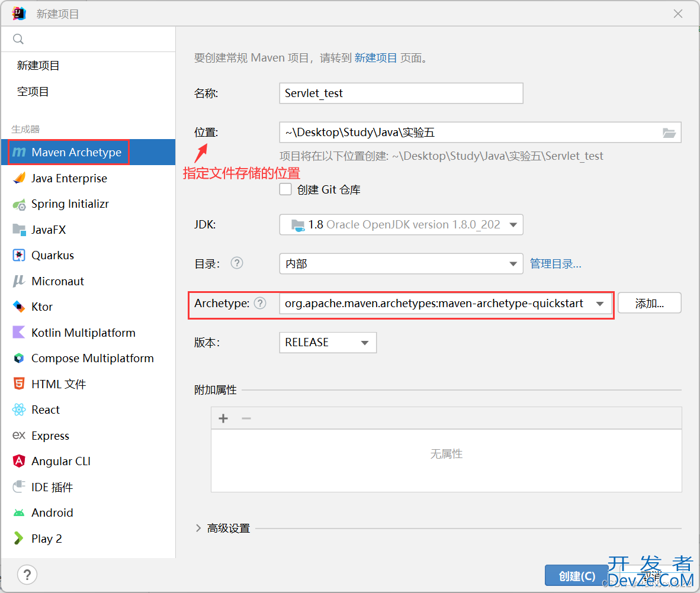Click the Ktor diamond icon
The width and height of the screenshot is (700, 593).
[x=19, y=307]
